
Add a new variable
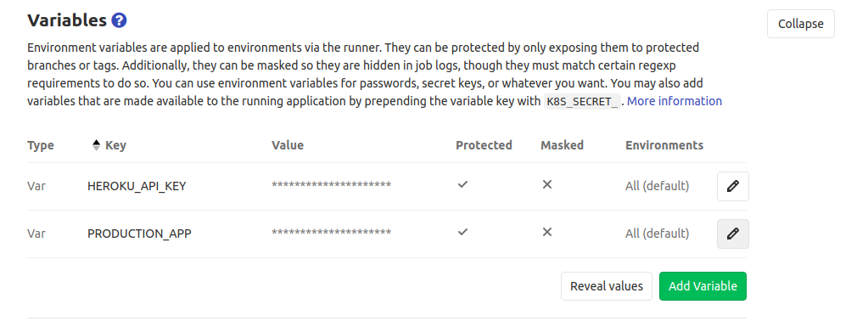[x=703, y=286]
